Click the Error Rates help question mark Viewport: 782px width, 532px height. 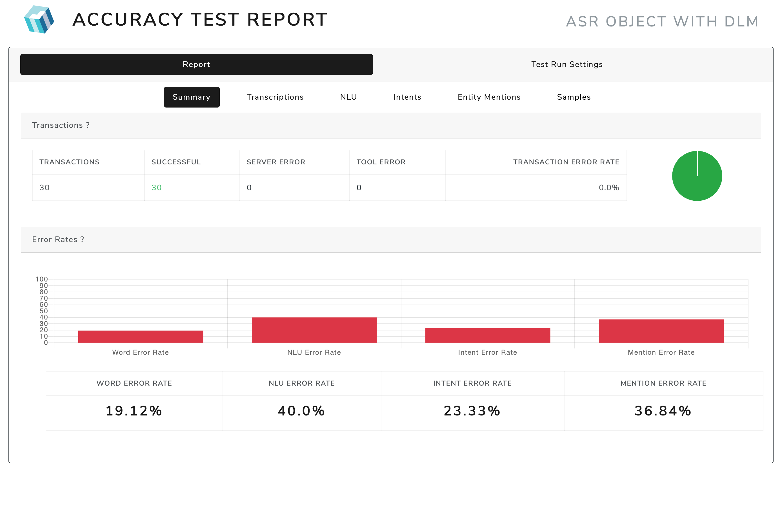pyautogui.click(x=82, y=240)
